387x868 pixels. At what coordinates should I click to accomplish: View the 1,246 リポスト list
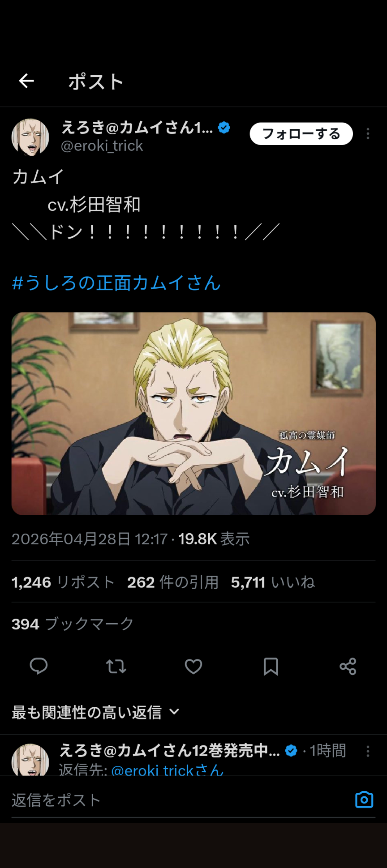coord(63,582)
